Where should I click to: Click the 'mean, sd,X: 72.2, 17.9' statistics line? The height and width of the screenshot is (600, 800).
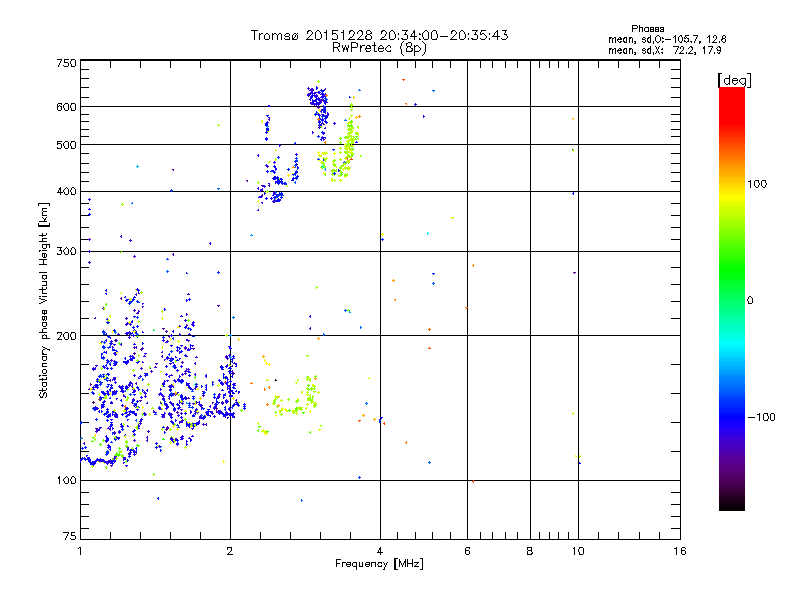point(664,50)
